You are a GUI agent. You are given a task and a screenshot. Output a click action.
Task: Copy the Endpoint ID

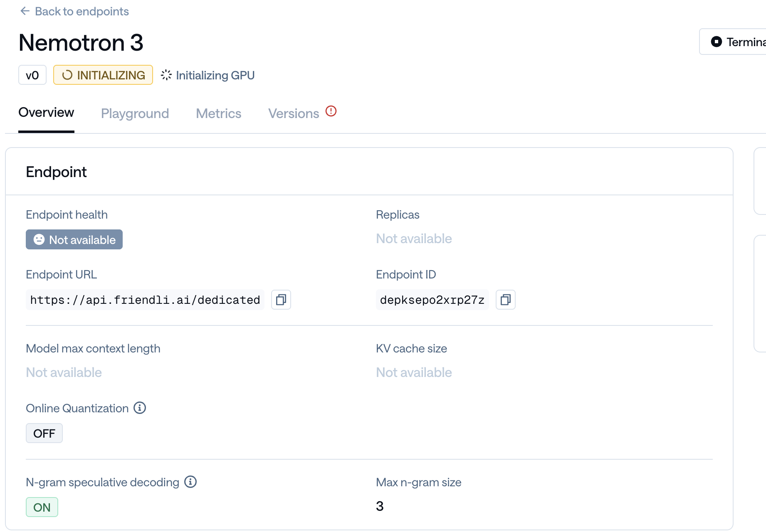pyautogui.click(x=506, y=300)
